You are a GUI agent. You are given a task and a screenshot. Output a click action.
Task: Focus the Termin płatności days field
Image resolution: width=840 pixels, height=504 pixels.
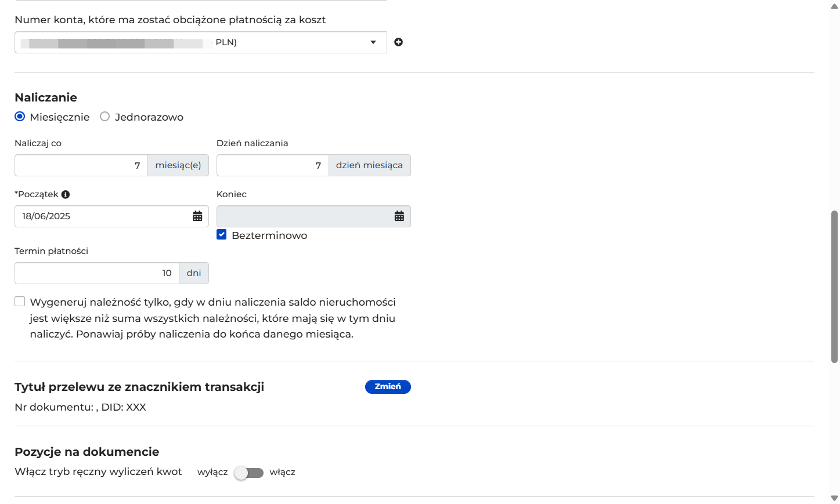point(97,273)
